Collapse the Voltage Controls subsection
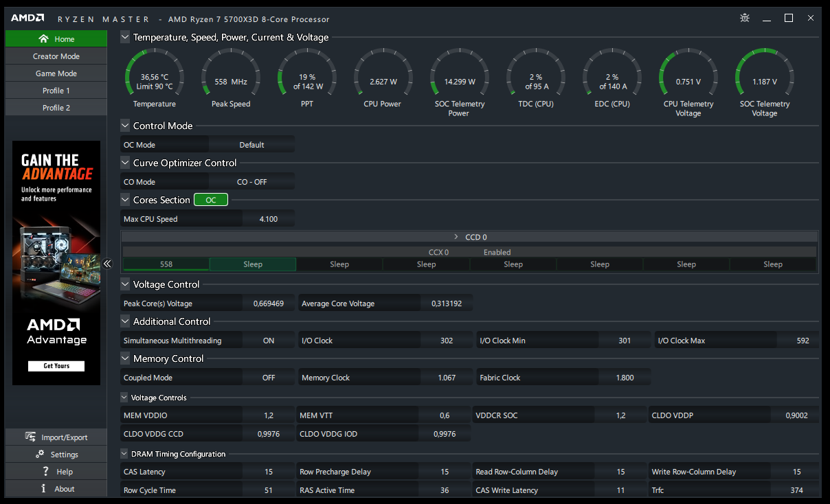Image resolution: width=830 pixels, height=504 pixels. pos(124,398)
